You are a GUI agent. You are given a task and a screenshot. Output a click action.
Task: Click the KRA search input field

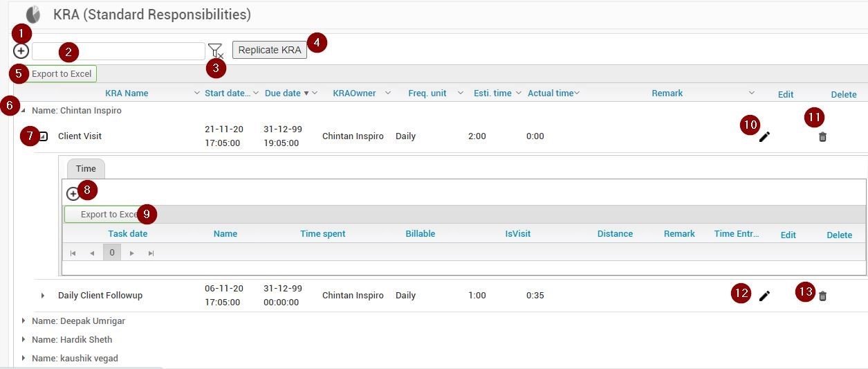[x=118, y=51]
